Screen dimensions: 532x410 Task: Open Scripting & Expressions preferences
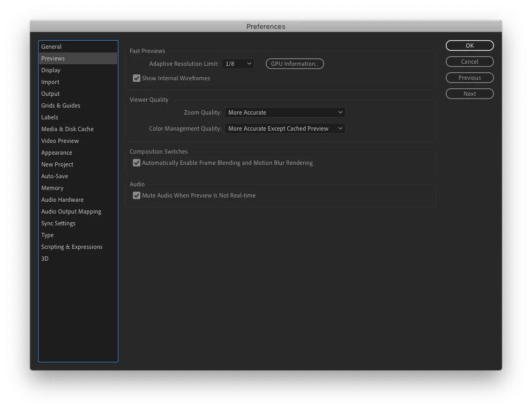point(78,247)
